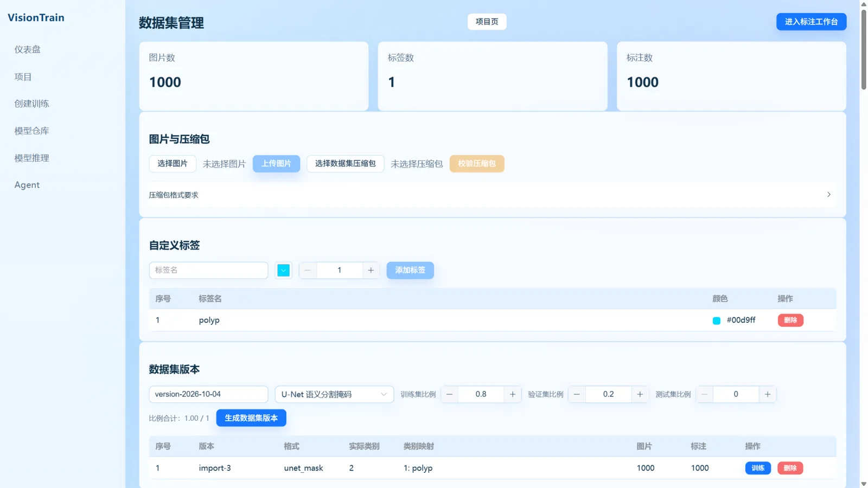Navigate to 创建训练 page
Screen dimensions: 868x488
tap(31, 104)
